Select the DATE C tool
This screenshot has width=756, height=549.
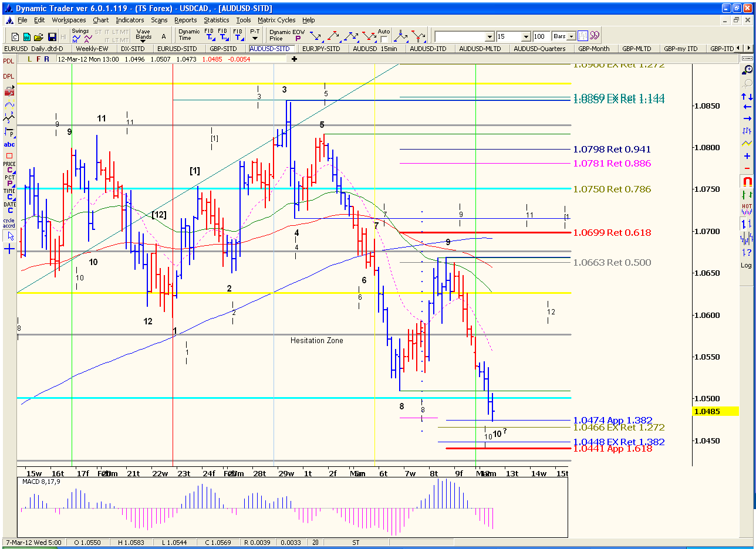(9, 207)
